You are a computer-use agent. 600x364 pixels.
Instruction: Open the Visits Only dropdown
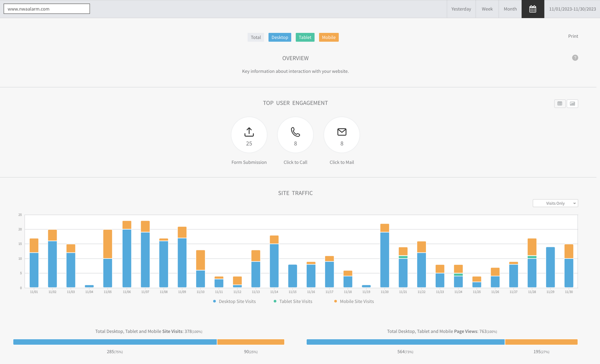point(555,203)
